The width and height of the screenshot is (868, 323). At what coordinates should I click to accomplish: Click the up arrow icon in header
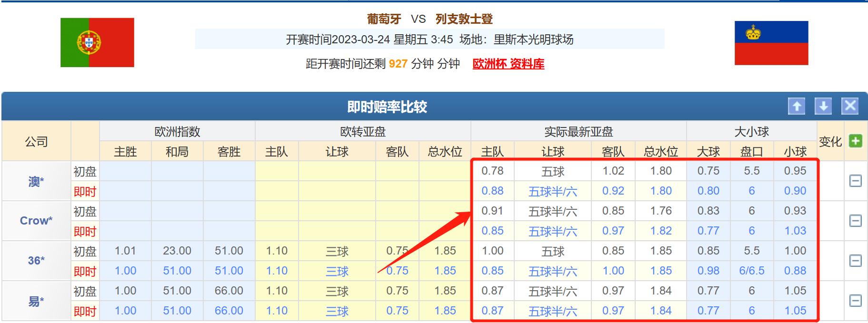pos(796,106)
